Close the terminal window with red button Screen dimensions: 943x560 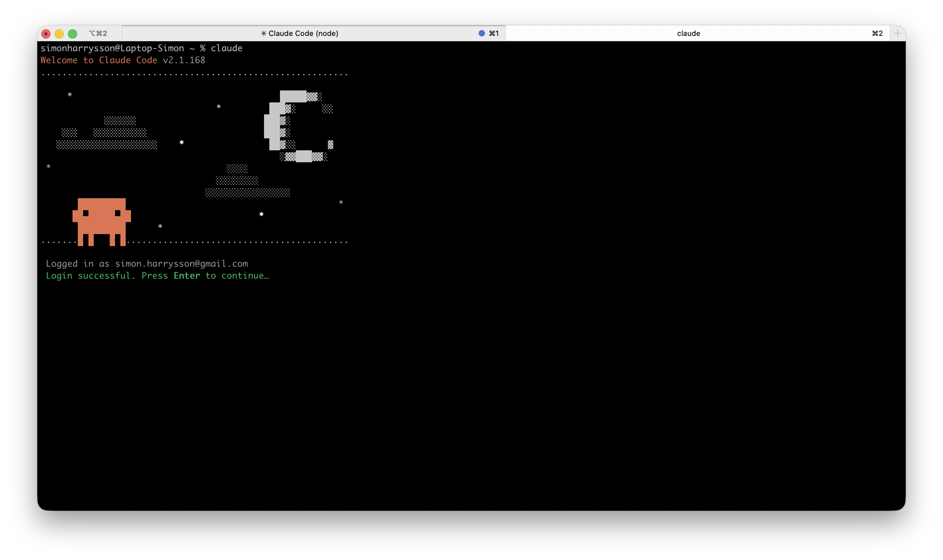[46, 34]
